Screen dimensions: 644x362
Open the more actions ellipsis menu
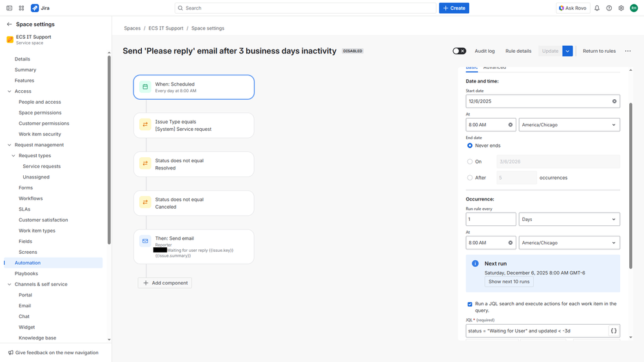(x=628, y=51)
